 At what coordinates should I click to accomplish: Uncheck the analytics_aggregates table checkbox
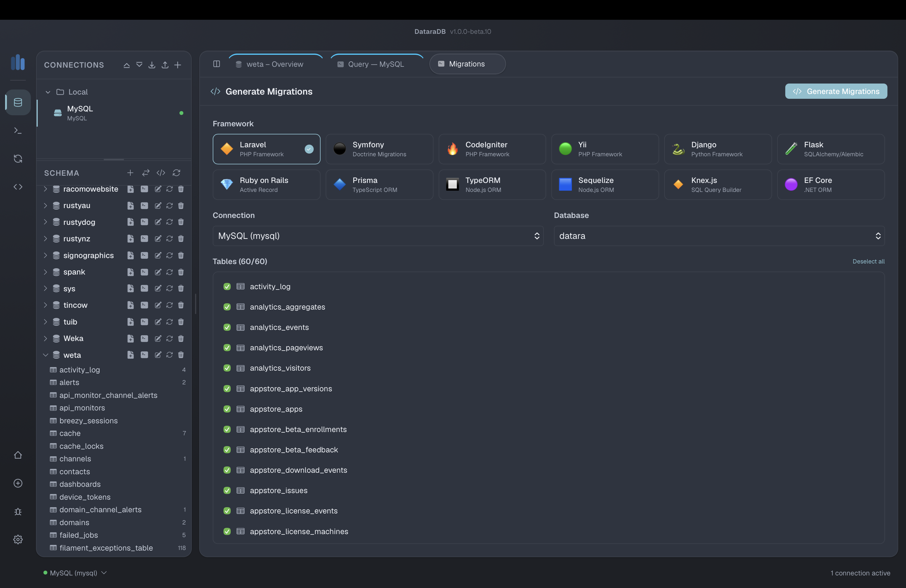pos(227,307)
